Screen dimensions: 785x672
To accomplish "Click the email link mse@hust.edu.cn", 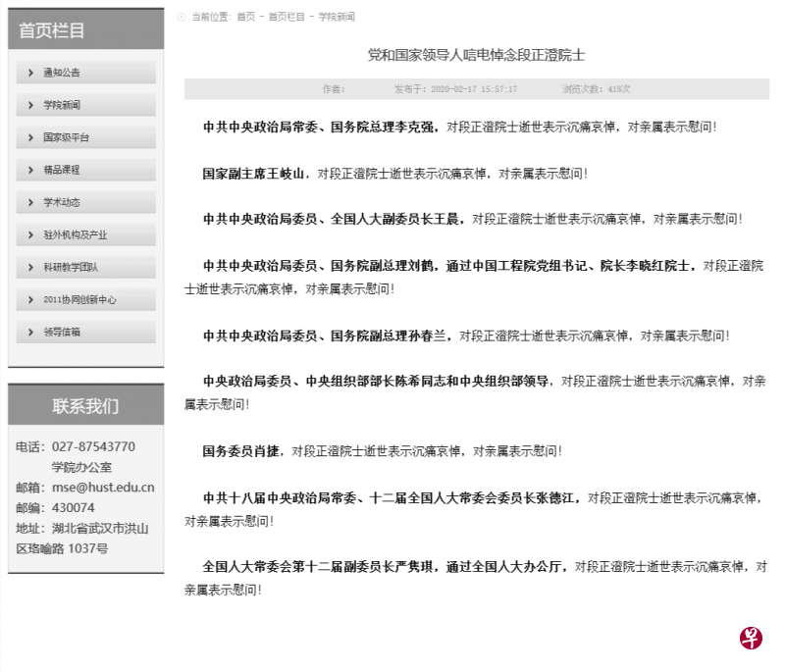I will pyautogui.click(x=102, y=487).
